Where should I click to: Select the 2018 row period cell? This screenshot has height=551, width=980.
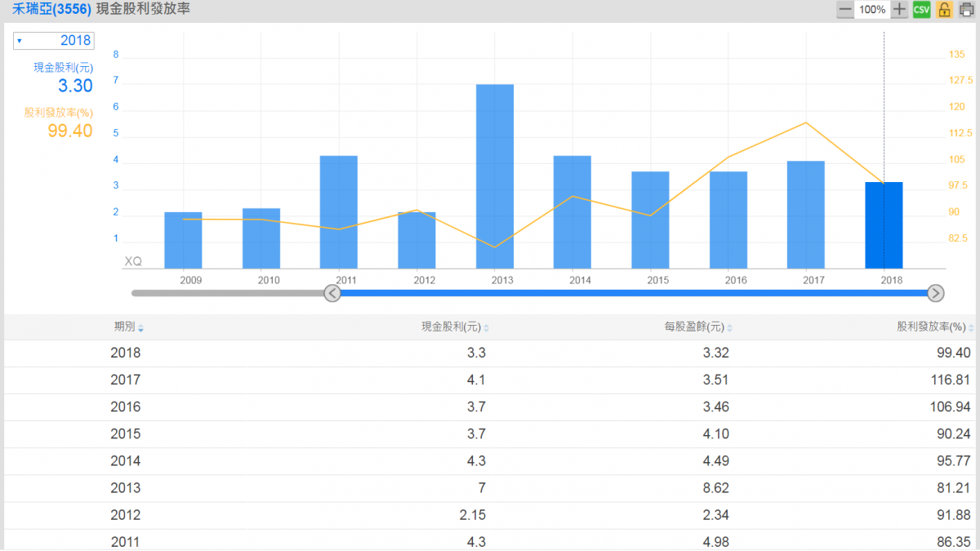coord(125,353)
